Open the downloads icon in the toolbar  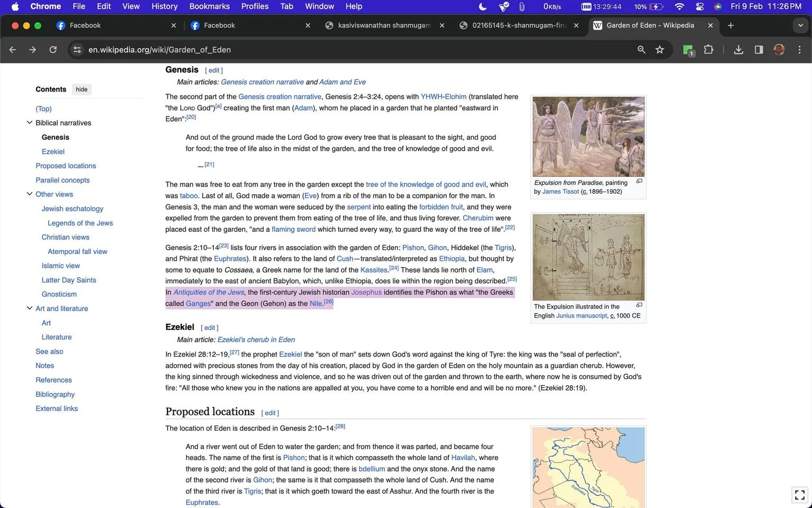tap(739, 50)
